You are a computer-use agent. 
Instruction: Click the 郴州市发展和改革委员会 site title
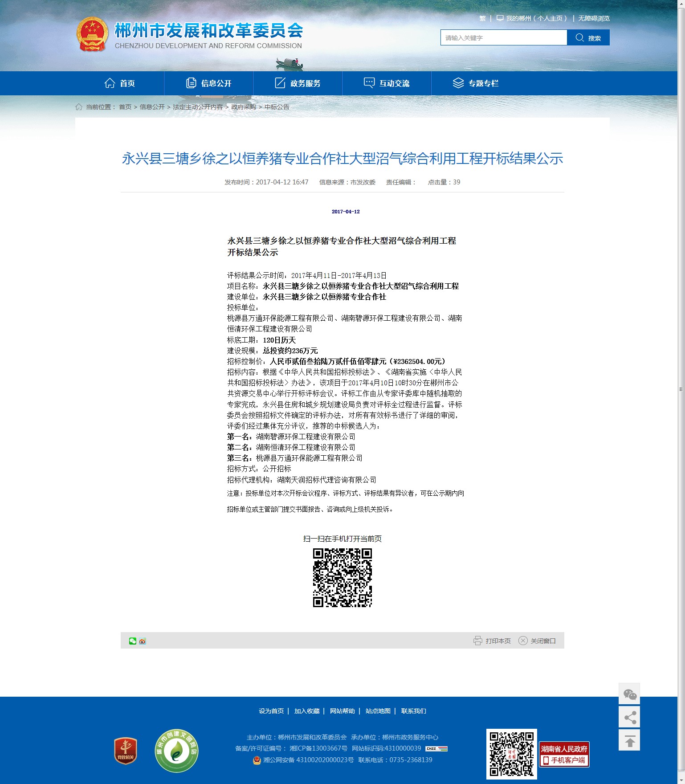coord(209,30)
